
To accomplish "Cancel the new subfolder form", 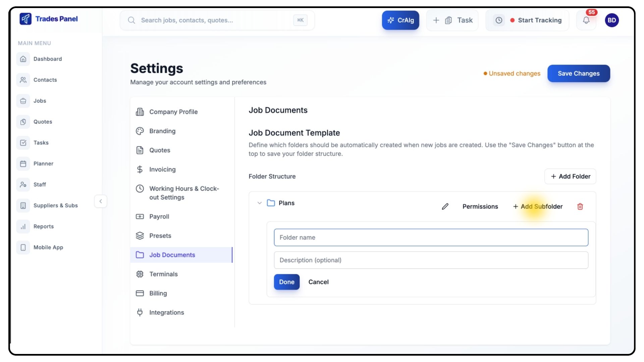I will click(x=318, y=282).
